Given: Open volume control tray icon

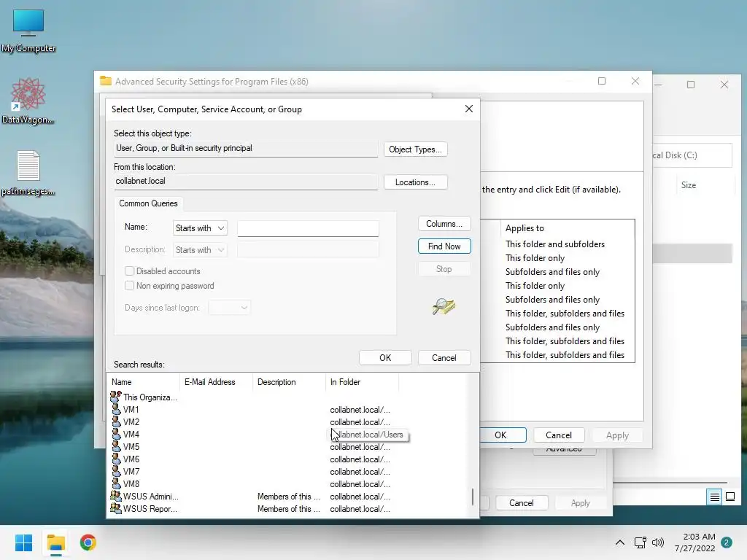Looking at the screenshot, I should (658, 542).
